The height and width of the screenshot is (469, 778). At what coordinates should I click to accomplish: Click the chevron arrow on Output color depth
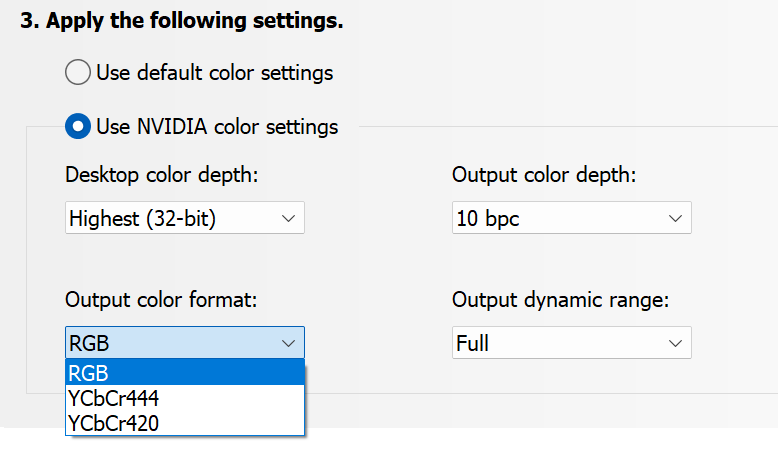675,218
